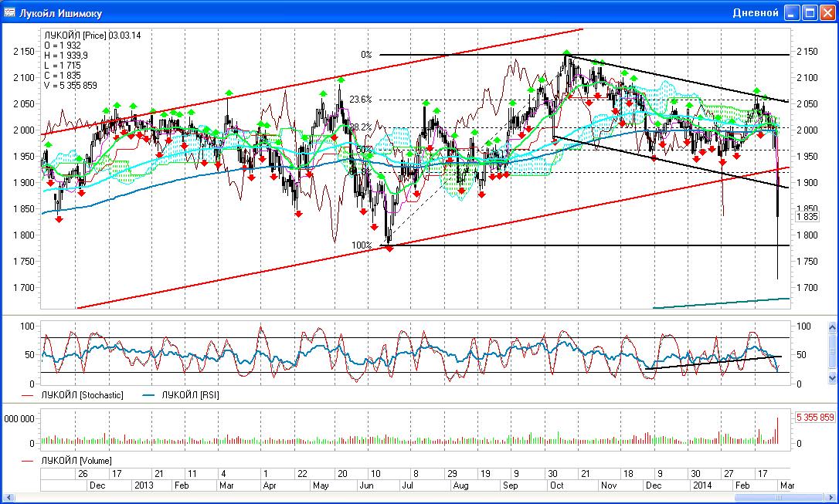
Task: Click the blue line key beside RSI legend
Action: pos(148,395)
